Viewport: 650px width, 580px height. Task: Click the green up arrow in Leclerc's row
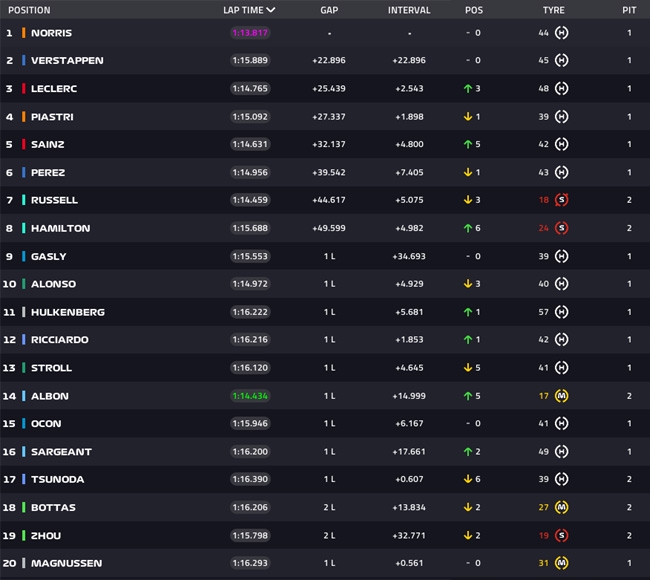point(468,88)
